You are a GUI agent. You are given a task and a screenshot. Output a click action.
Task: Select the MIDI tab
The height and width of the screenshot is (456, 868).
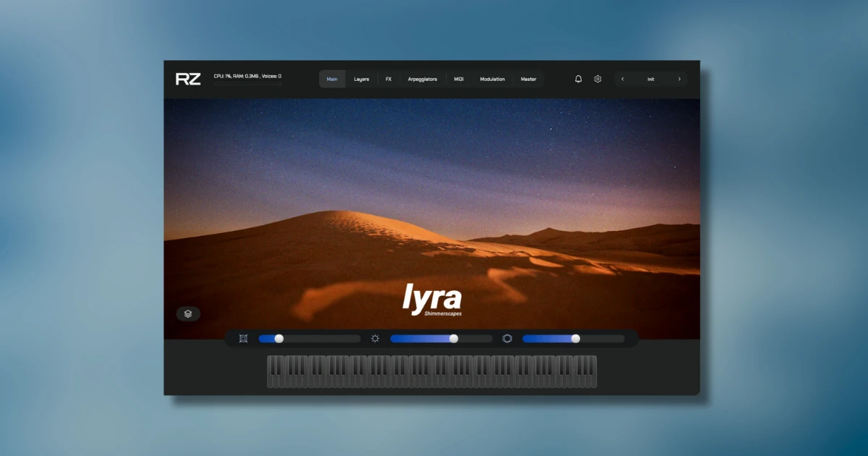[459, 79]
